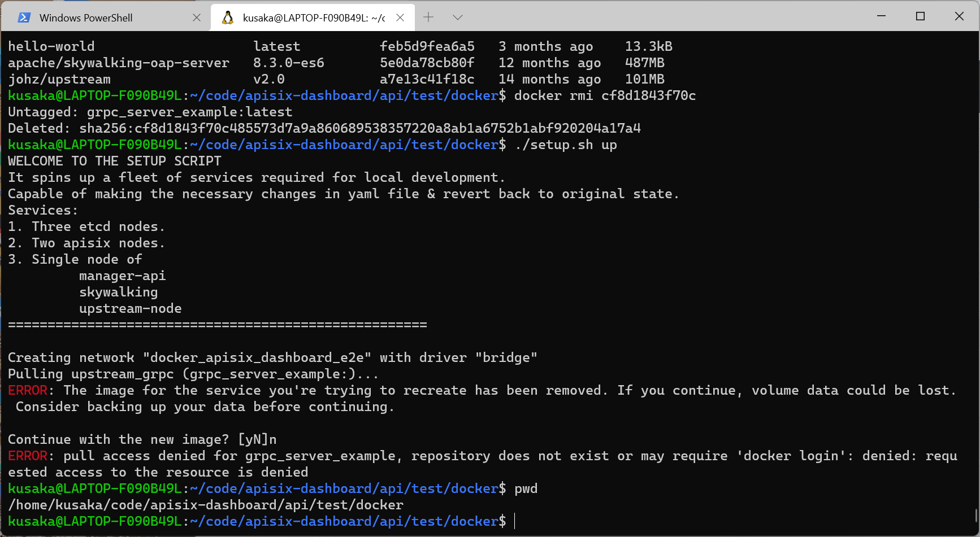The width and height of the screenshot is (980, 537).
Task: Close the terminal window
Action: click(959, 16)
